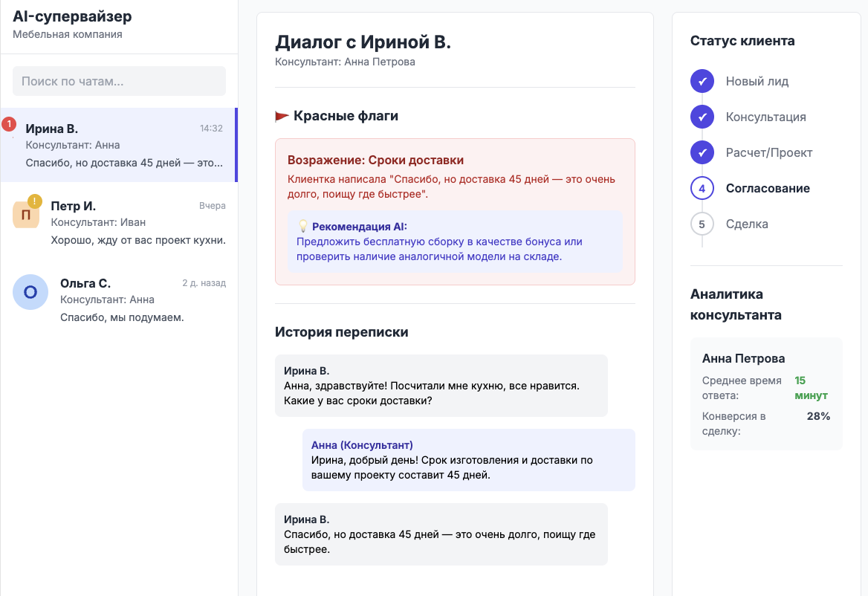This screenshot has height=596, width=868.
Task: Click Петр И. avatar with letter П
Action: click(26, 215)
